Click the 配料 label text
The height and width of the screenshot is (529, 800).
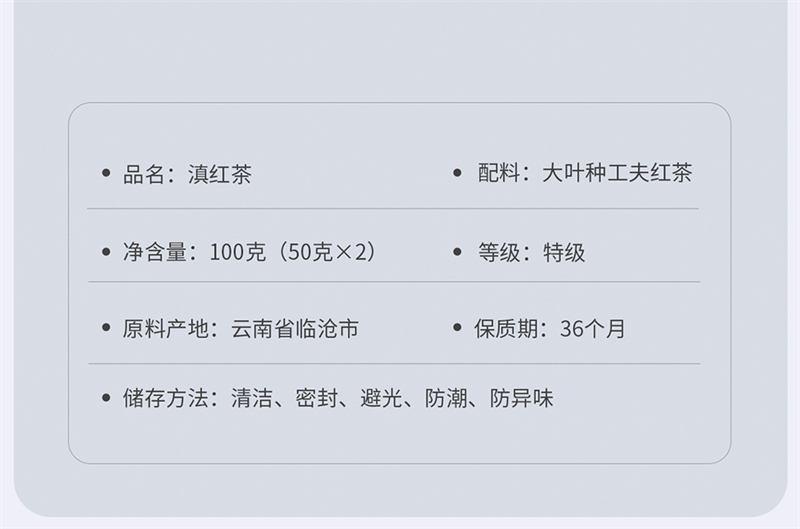tap(498, 174)
